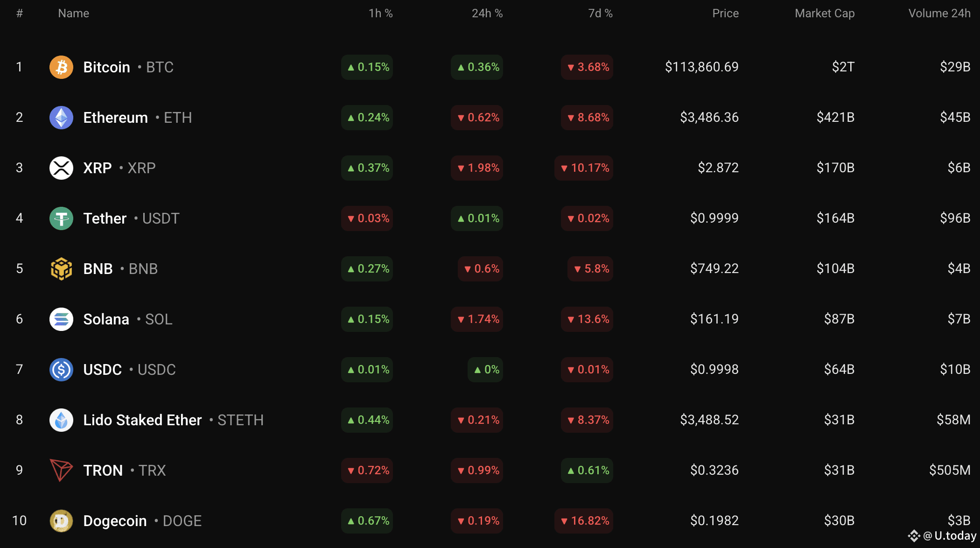The height and width of the screenshot is (548, 980).
Task: Open the Dogecoin name link
Action: pos(115,521)
